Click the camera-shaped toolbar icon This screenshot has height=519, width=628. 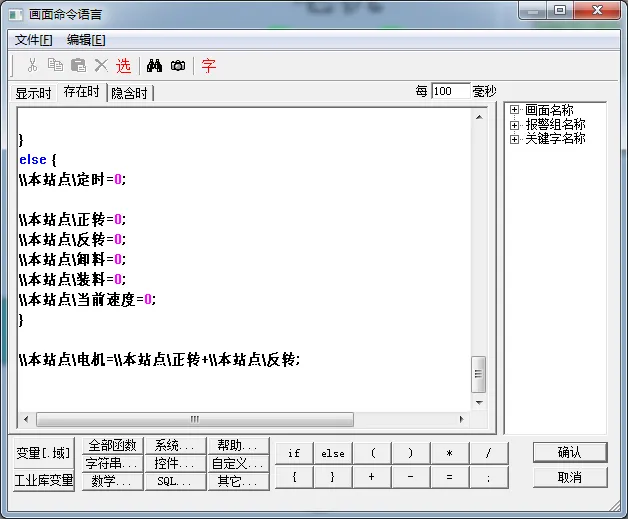pyautogui.click(x=178, y=65)
